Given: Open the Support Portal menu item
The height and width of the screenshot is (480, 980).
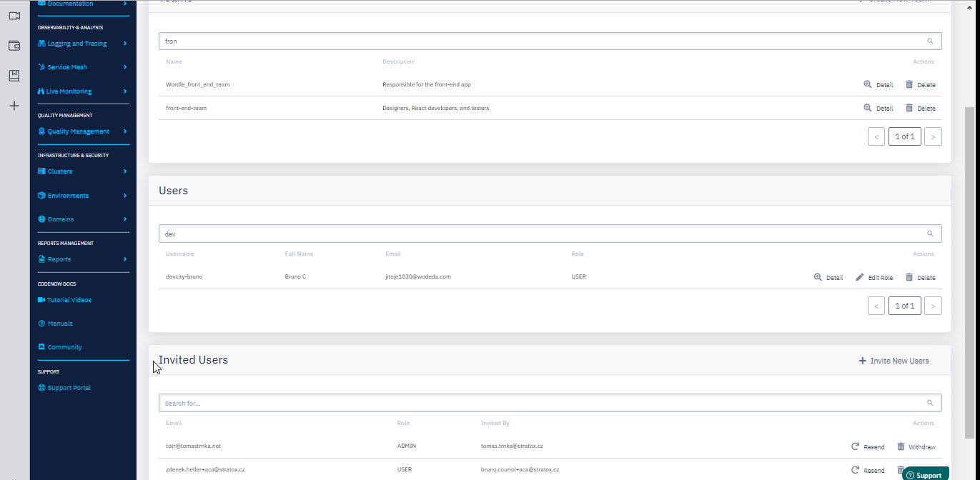Looking at the screenshot, I should tap(69, 388).
